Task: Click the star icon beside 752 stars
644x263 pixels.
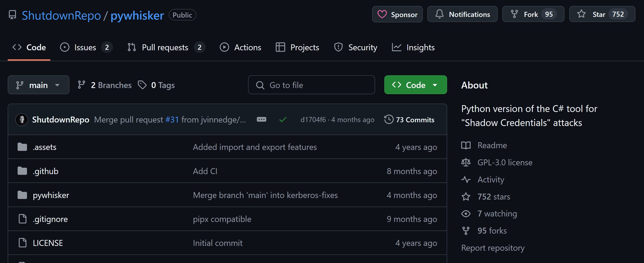Action: [x=466, y=196]
